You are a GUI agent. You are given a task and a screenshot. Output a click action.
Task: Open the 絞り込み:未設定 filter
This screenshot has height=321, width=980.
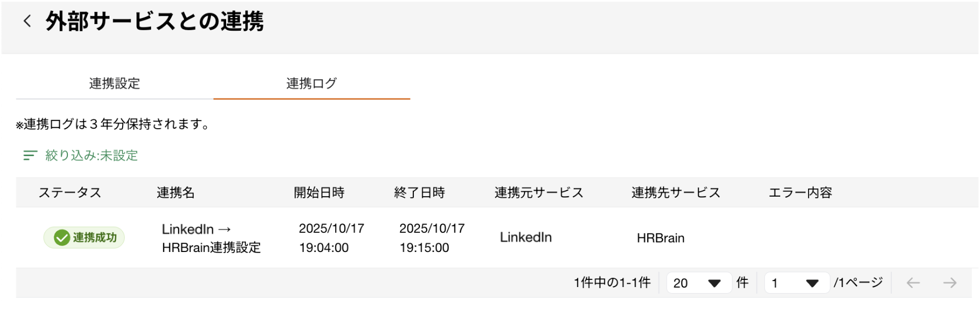(x=91, y=156)
